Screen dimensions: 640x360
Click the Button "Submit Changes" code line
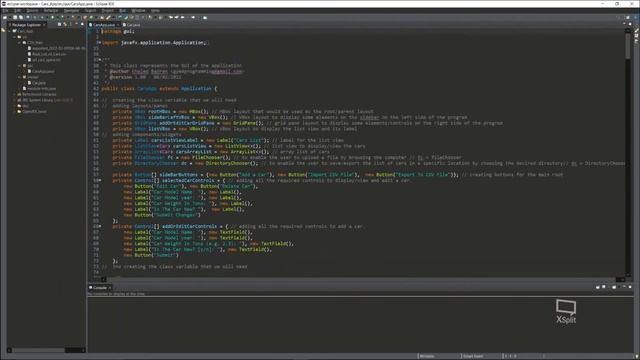click(x=162, y=215)
